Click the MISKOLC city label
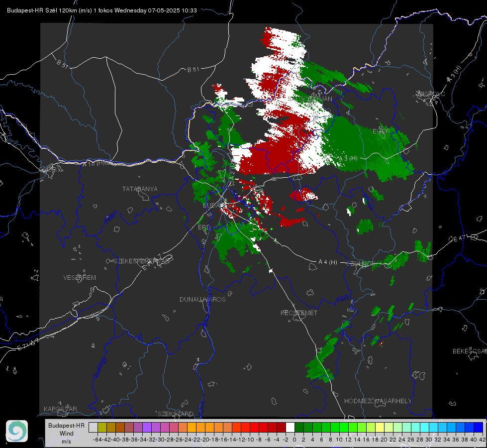The width and height of the screenshot is (487, 448). coord(431,94)
